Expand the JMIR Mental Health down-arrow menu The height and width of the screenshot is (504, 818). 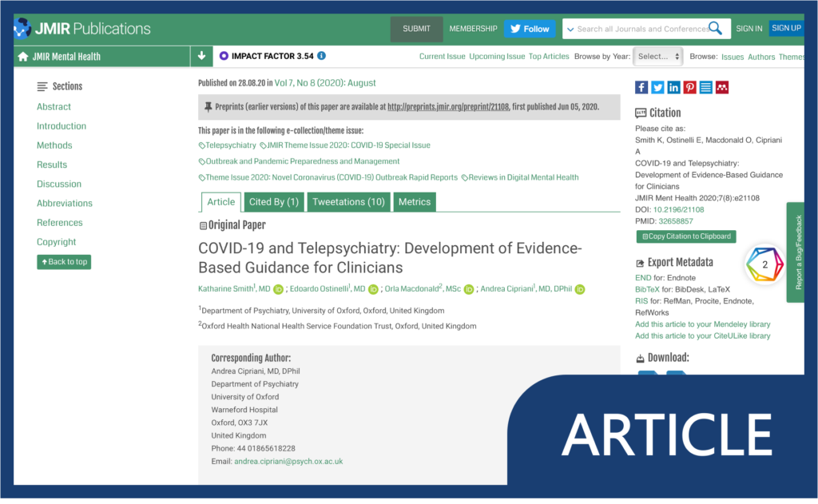point(201,57)
